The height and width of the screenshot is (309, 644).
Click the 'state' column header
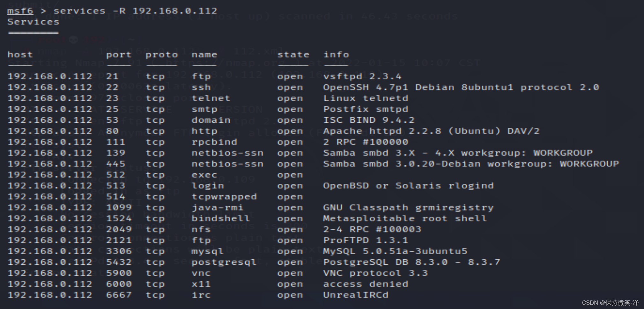pos(293,54)
